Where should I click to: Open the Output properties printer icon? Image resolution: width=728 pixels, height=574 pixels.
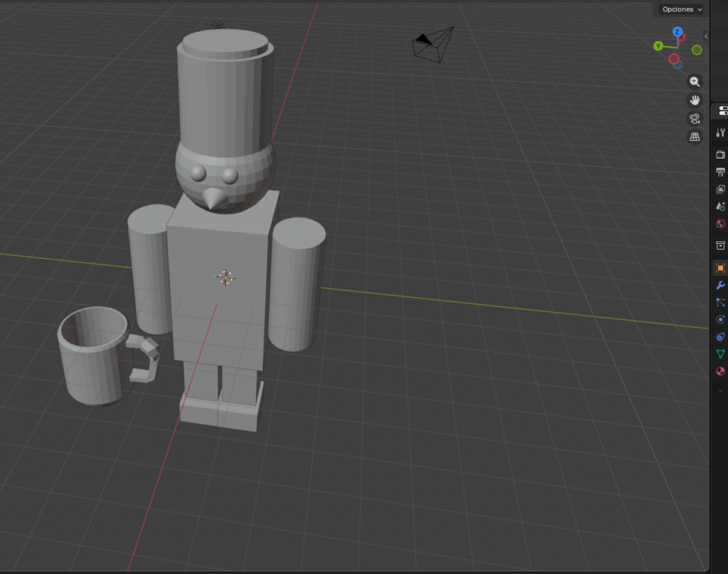720,172
